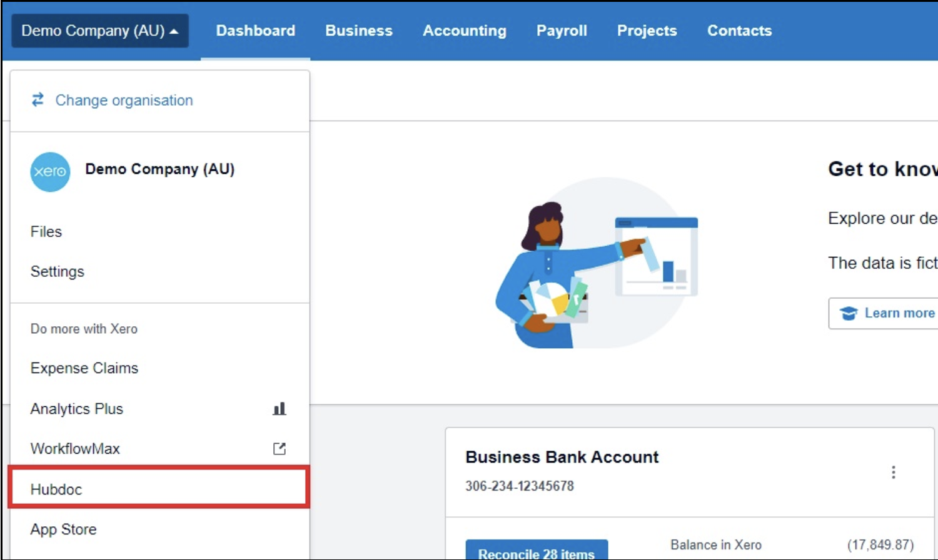Collapse the Demo Company (AU) organisation dropdown
This screenshot has width=938, height=560.
point(99,30)
